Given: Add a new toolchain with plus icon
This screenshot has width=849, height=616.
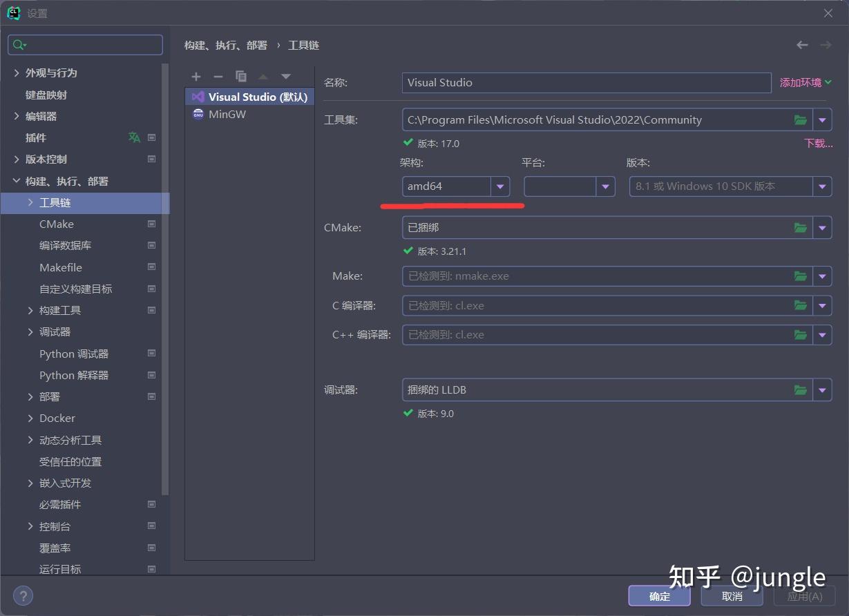Looking at the screenshot, I should click(x=195, y=76).
